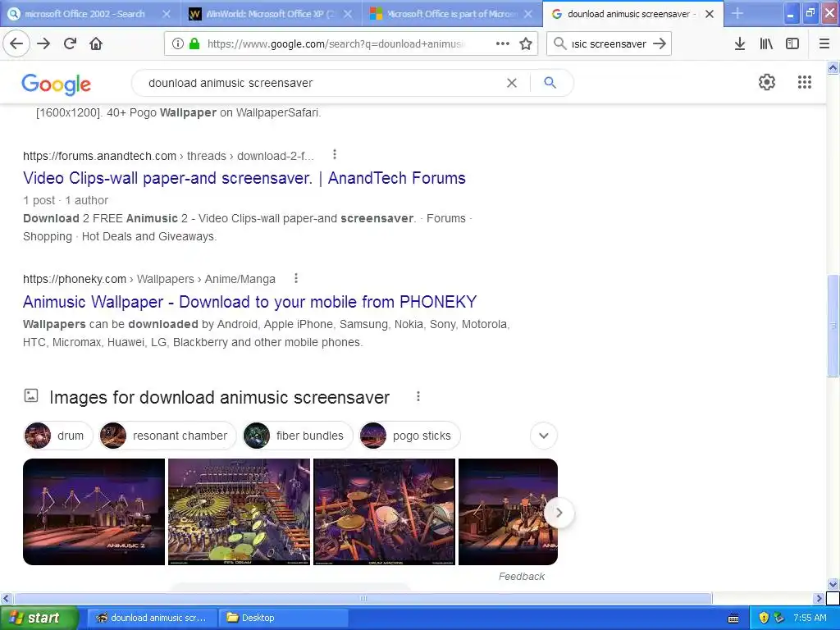The image size is (840, 630).
Task: Click the taskbar clock showing 7:55 AM
Action: pyautogui.click(x=810, y=618)
